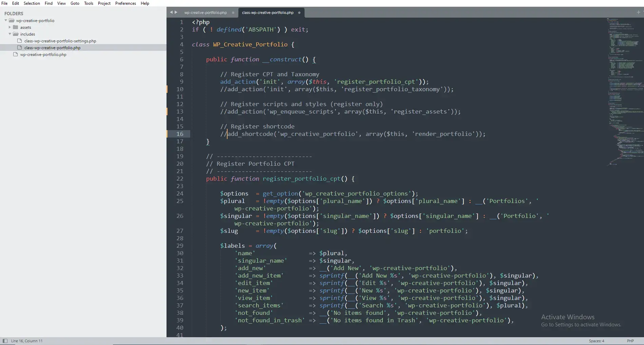Expand the assets folder arrow

point(10,27)
